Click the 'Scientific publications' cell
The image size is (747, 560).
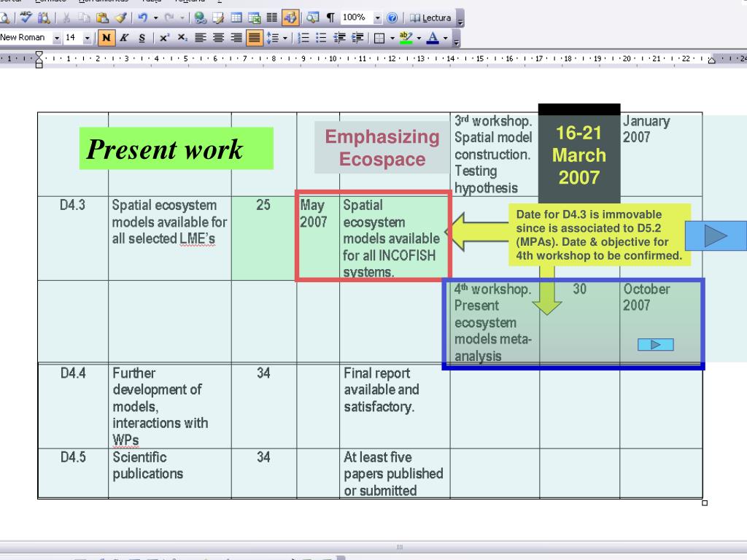pyautogui.click(x=169, y=473)
